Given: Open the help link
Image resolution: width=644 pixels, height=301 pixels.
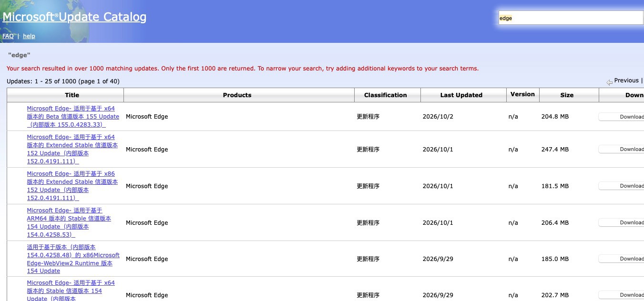Looking at the screenshot, I should pos(29,36).
